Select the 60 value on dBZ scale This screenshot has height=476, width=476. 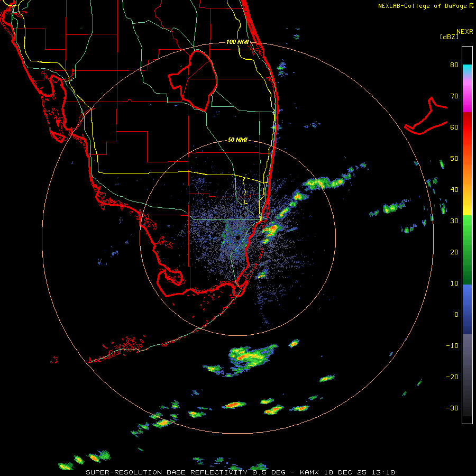(454, 127)
